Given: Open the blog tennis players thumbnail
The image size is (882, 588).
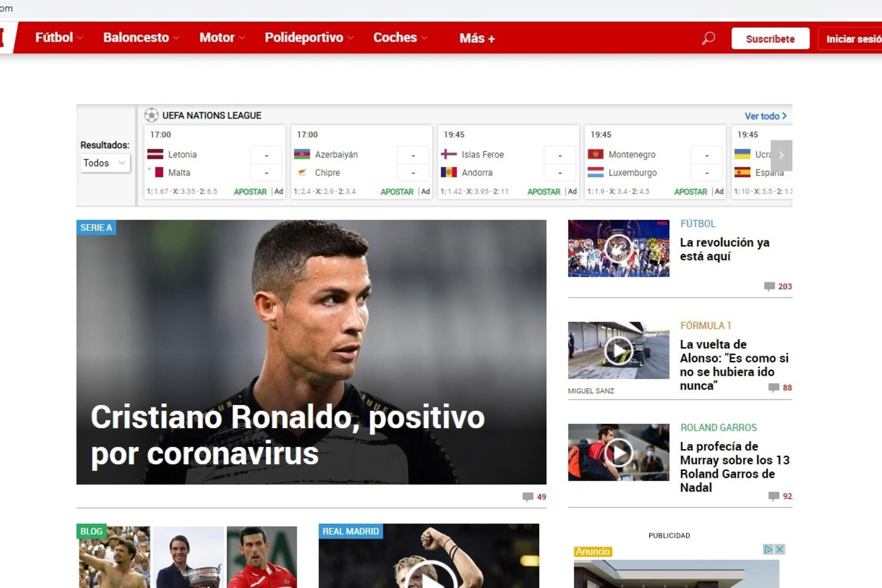Looking at the screenshot, I should 187,557.
